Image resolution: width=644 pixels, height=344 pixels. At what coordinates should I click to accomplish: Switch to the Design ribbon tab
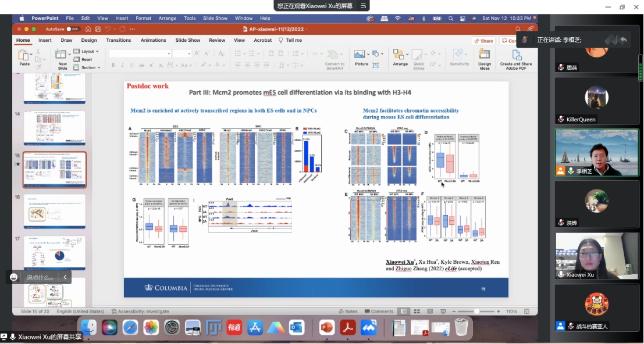coord(88,40)
